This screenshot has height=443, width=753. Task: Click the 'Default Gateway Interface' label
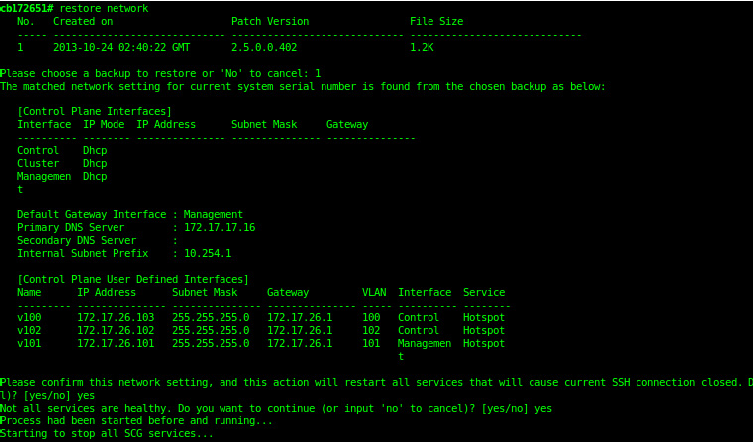coord(91,214)
